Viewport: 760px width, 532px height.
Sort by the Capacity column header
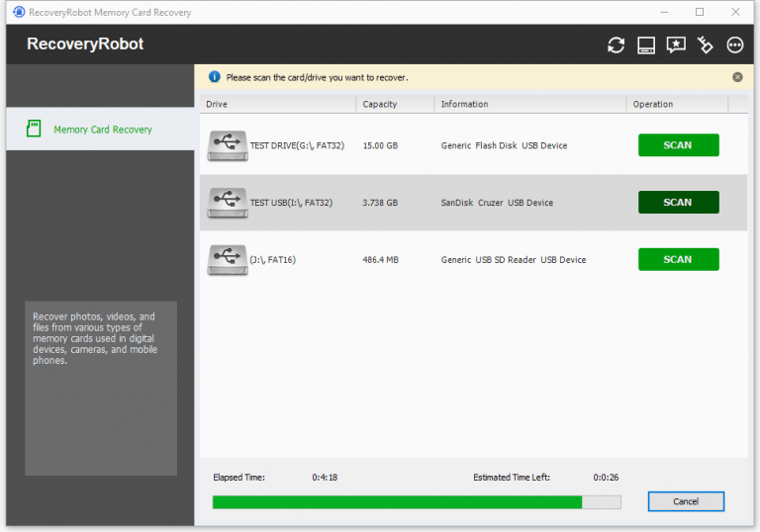pos(395,104)
